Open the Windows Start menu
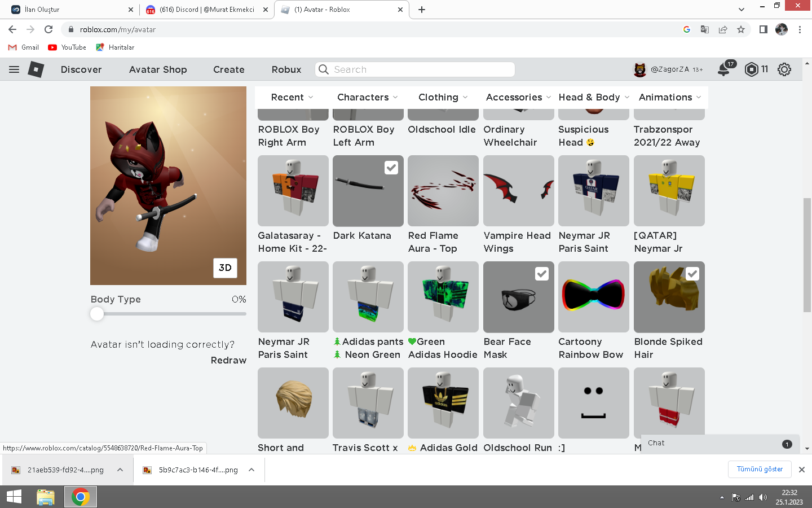Screen dimensions: 812x508 coord(14,497)
